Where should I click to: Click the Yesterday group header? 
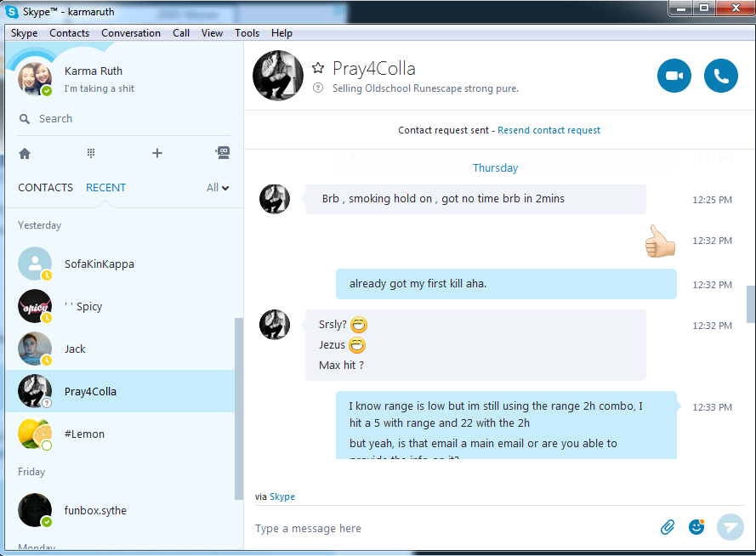click(x=39, y=225)
